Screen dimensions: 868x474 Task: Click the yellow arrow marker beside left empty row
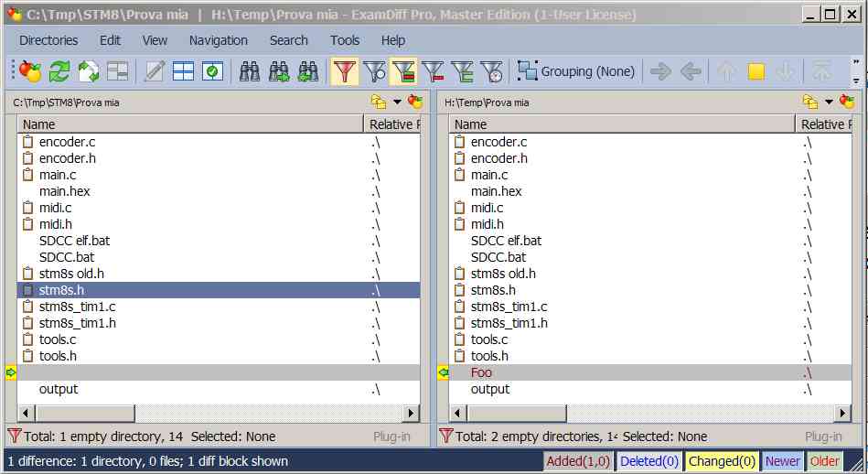coord(11,372)
